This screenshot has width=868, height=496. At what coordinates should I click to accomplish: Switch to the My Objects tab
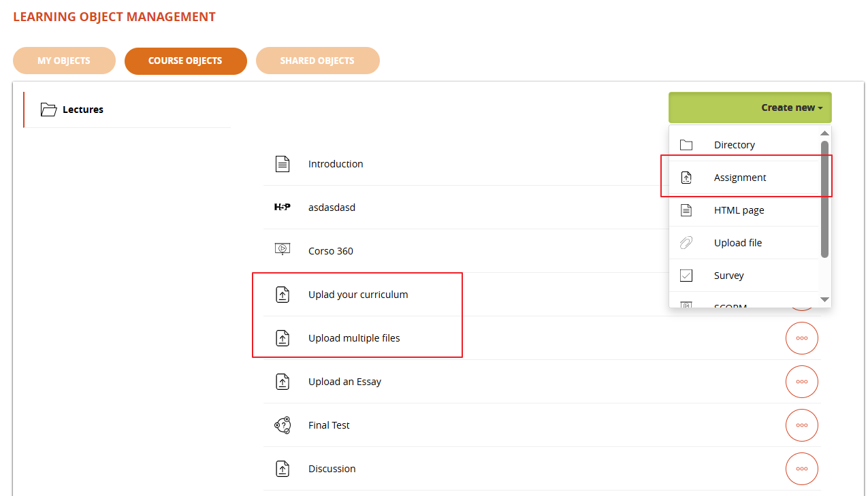(x=64, y=61)
